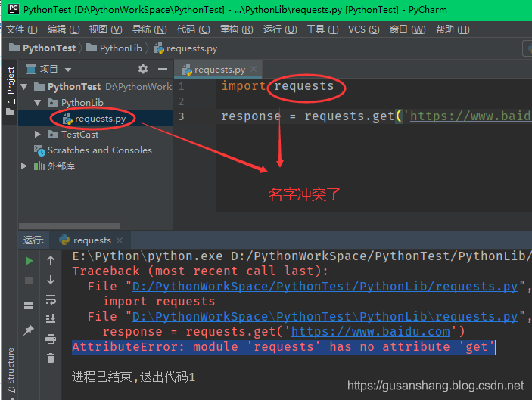Click 'response' variable on editor line 3

pyautogui.click(x=251, y=116)
